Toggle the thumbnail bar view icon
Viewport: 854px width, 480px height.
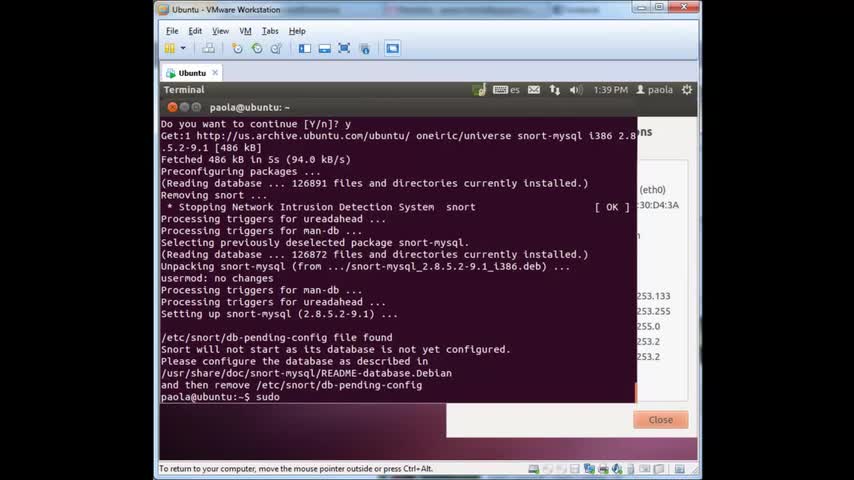(x=325, y=48)
